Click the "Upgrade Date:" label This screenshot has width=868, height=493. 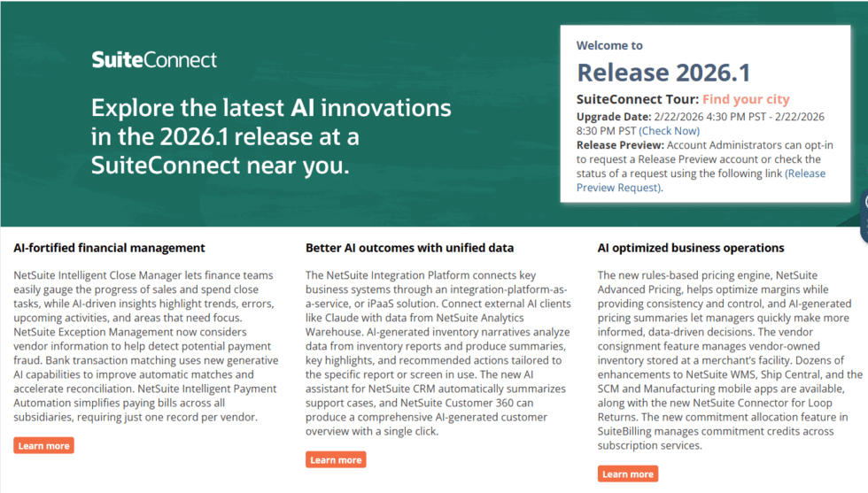tap(613, 117)
